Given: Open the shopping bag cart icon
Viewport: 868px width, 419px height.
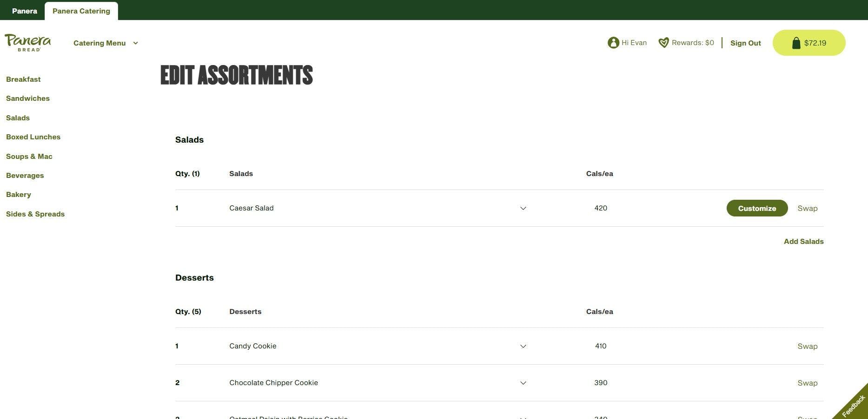Looking at the screenshot, I should (796, 43).
